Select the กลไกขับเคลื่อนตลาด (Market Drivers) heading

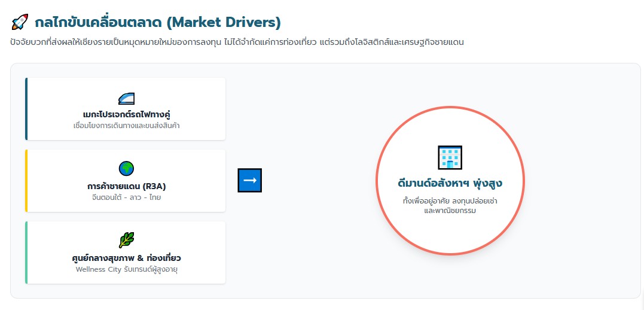coord(158,23)
